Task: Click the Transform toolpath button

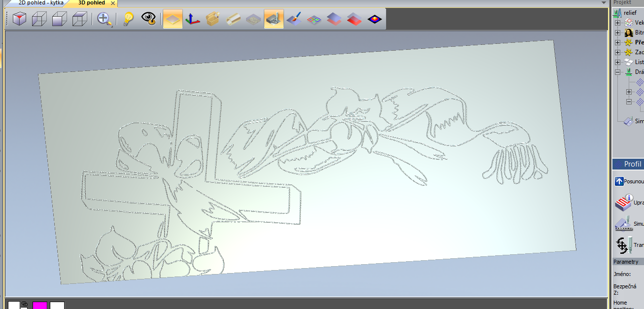Action: (x=623, y=245)
